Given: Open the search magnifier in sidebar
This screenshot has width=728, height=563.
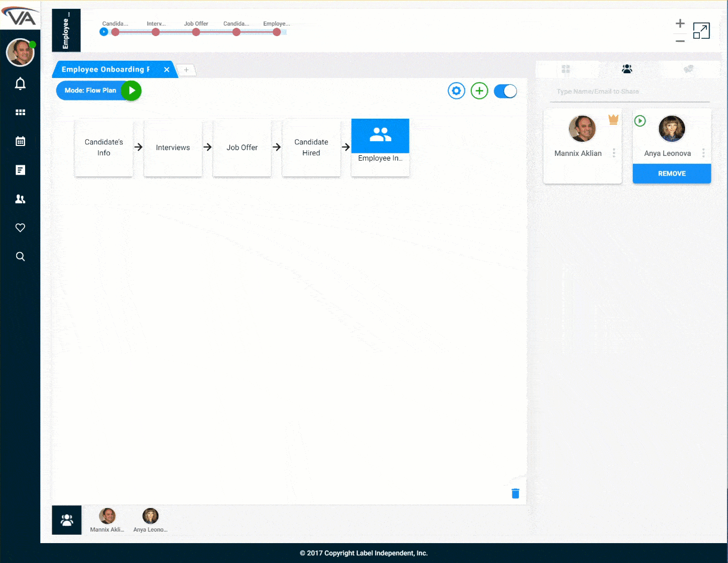Looking at the screenshot, I should [x=20, y=256].
